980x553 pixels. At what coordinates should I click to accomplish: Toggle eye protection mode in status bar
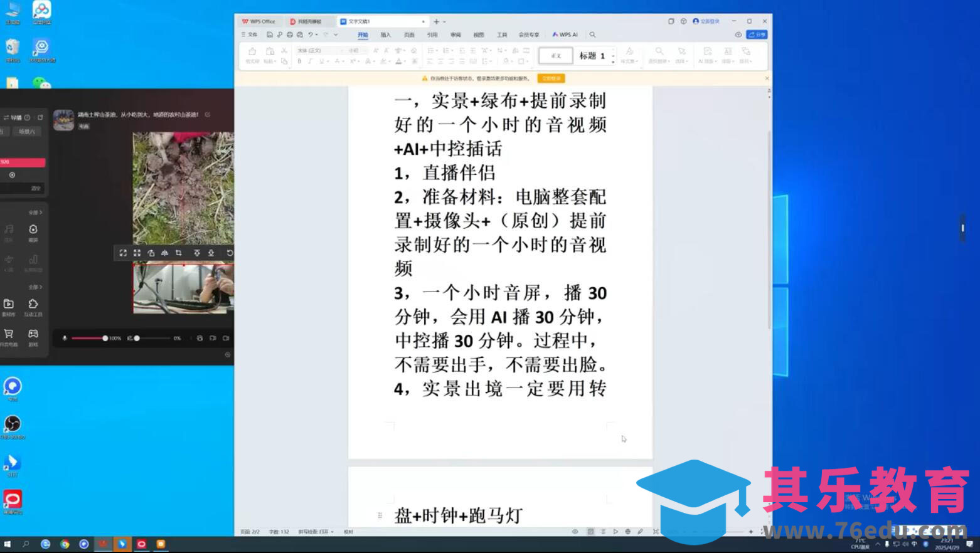[x=575, y=532]
